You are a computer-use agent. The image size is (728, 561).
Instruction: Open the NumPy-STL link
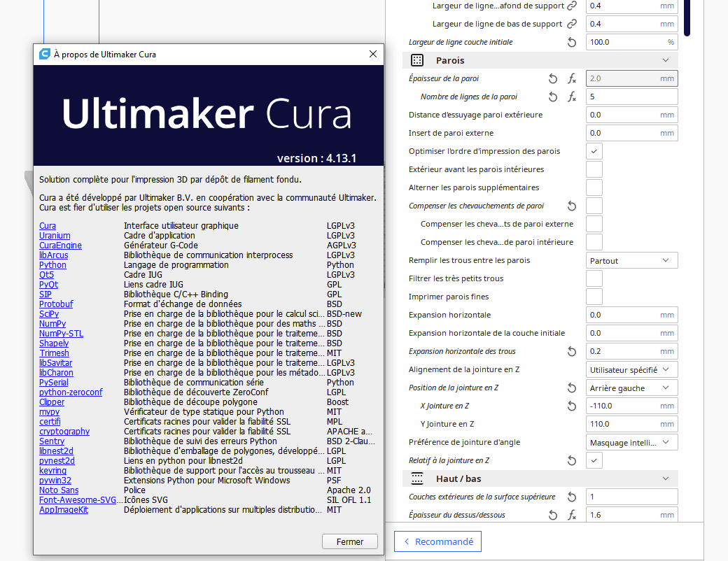62,334
